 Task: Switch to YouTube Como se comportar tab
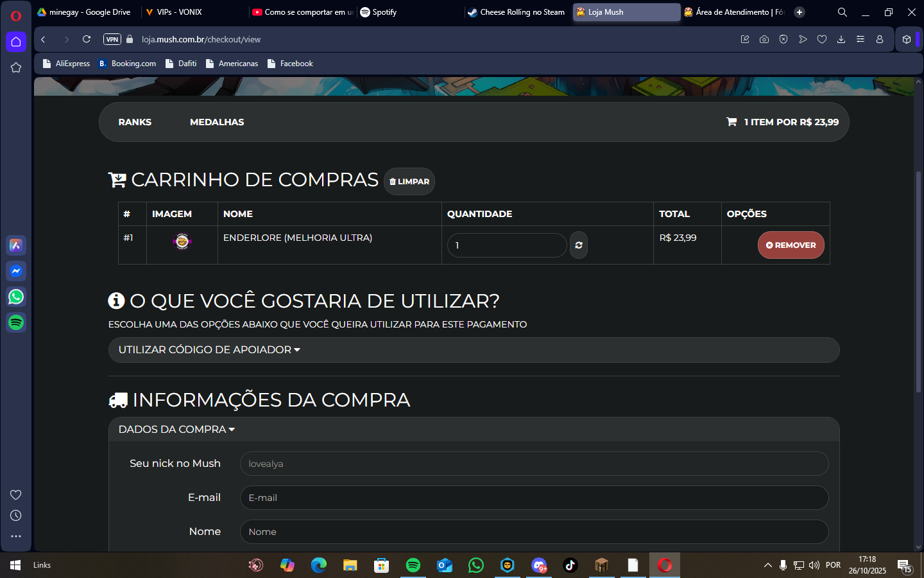click(x=302, y=12)
